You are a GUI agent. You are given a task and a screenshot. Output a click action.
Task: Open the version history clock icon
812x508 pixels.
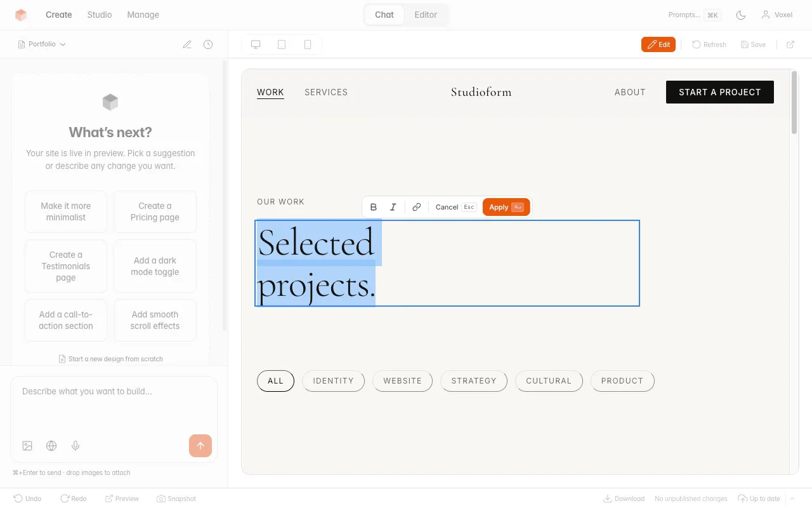(x=208, y=44)
